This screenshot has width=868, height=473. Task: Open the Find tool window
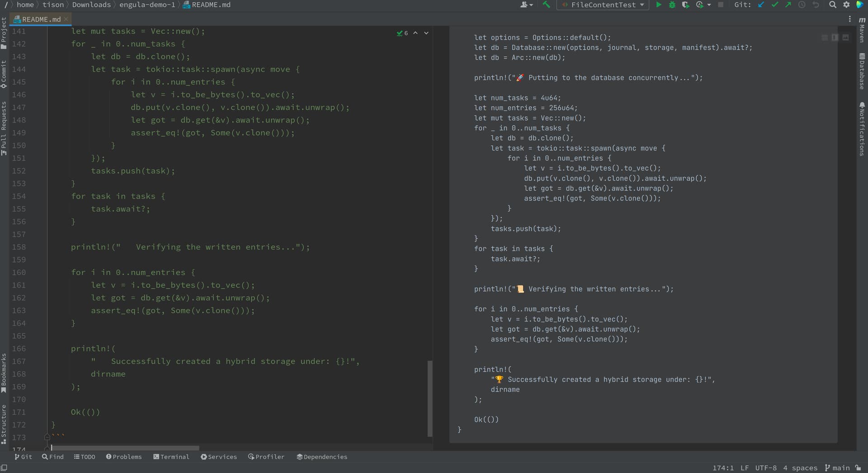pos(53,457)
